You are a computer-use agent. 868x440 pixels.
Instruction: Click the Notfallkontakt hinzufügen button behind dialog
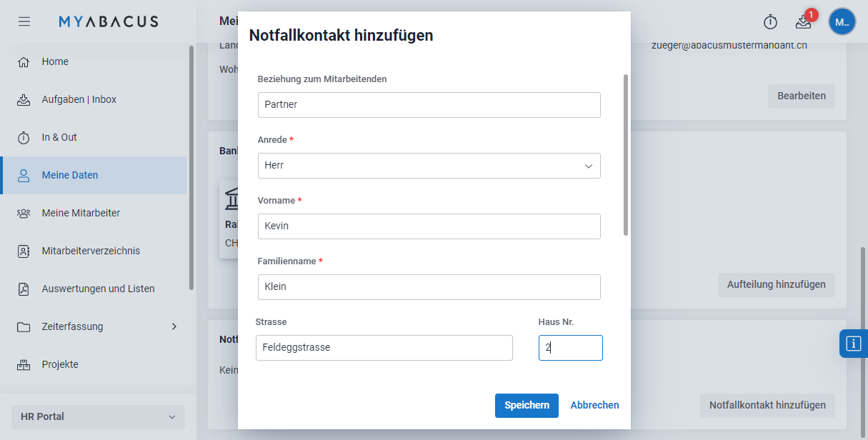coord(767,406)
